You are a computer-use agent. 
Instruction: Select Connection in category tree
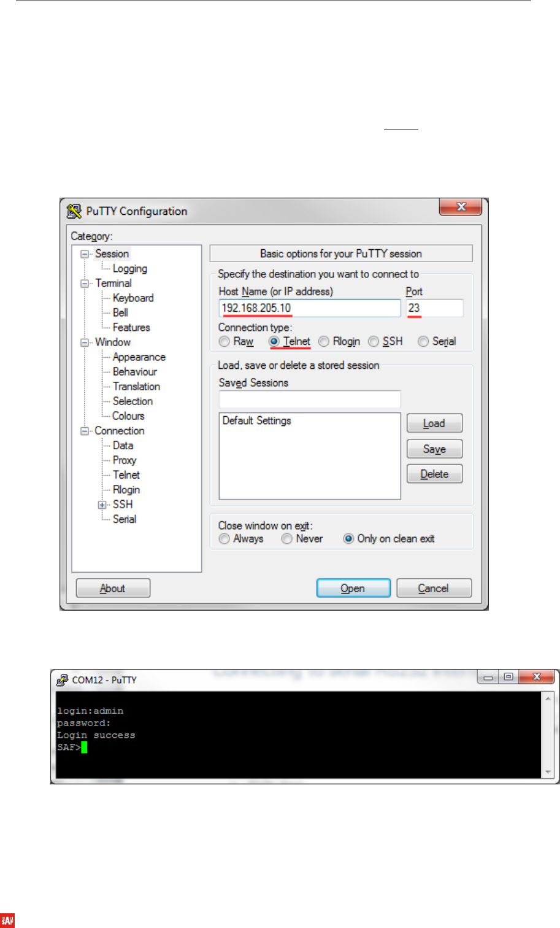point(120,431)
